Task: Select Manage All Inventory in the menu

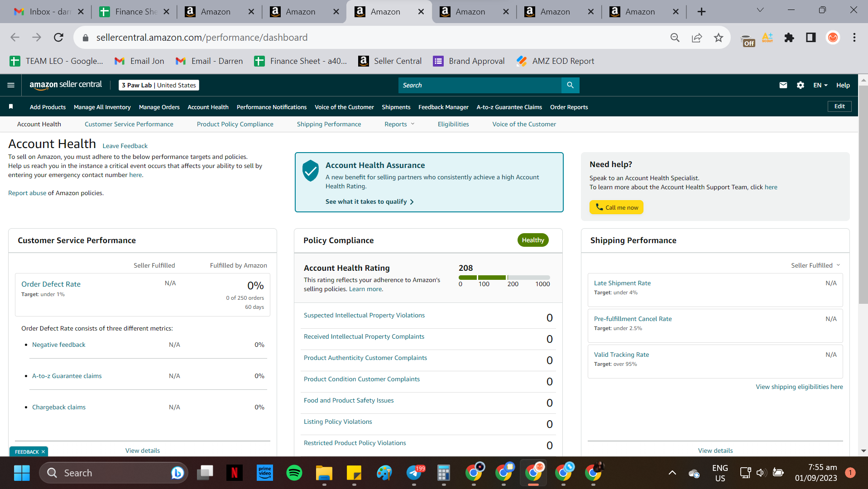Action: click(102, 107)
